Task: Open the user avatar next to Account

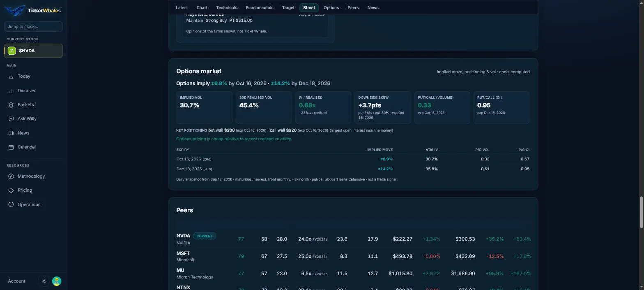Action: (57, 281)
